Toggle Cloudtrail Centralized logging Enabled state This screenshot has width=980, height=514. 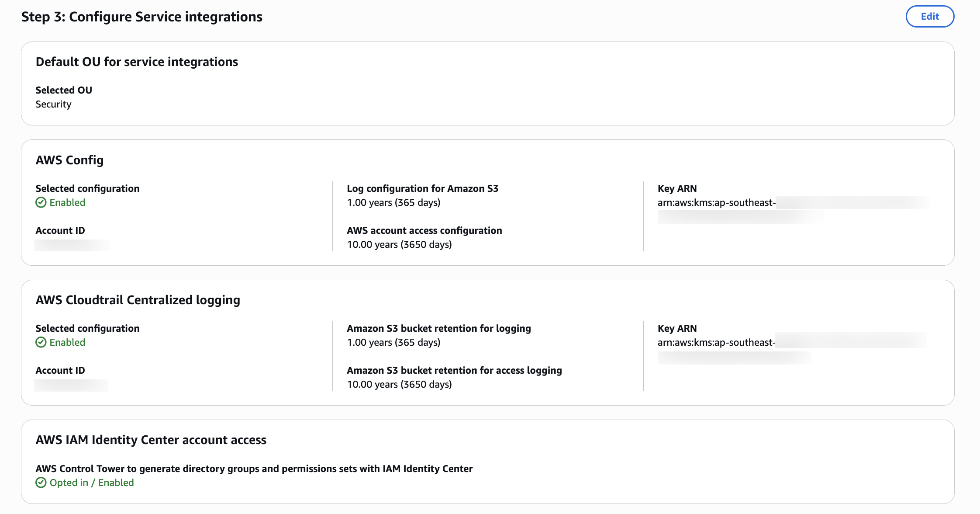tap(41, 342)
